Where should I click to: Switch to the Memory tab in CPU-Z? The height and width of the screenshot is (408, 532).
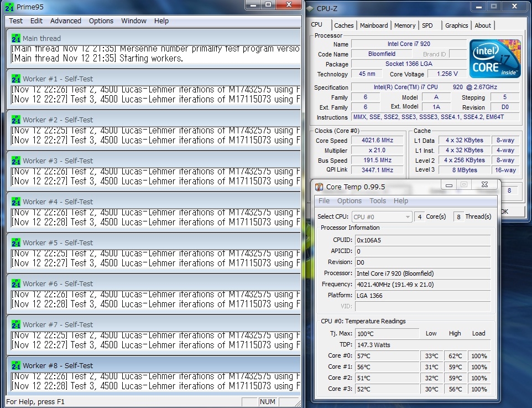(404, 25)
